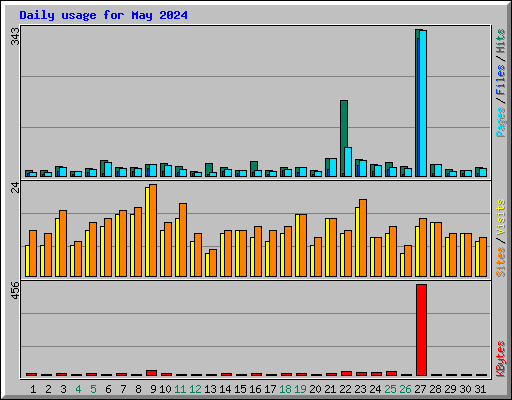Click the "Daily usage for May 2024" title

pyautogui.click(x=103, y=15)
